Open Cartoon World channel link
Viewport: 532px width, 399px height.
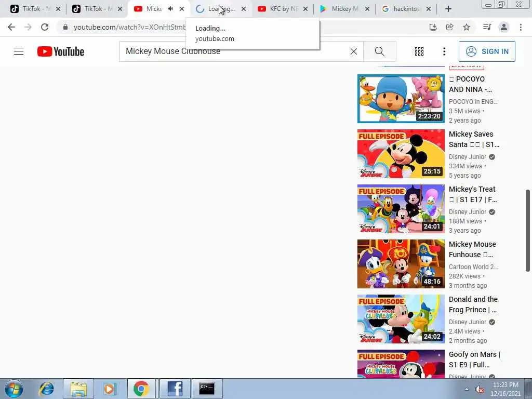tap(473, 267)
